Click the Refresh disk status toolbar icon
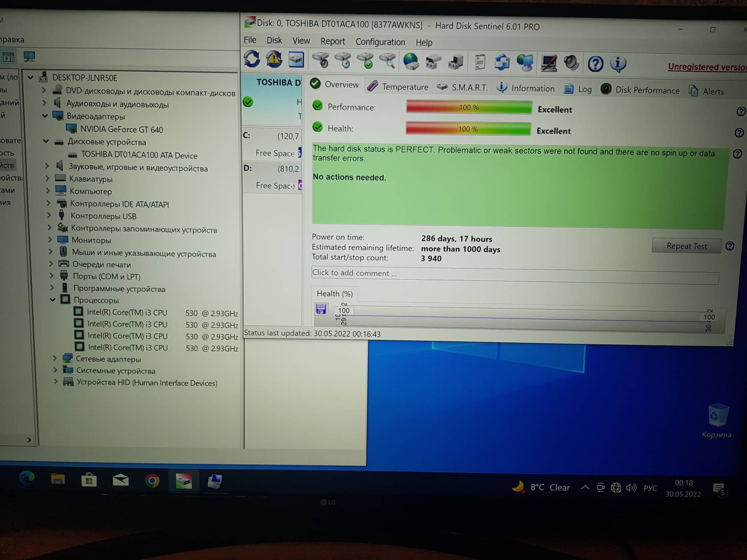This screenshot has width=747, height=560. click(x=252, y=59)
